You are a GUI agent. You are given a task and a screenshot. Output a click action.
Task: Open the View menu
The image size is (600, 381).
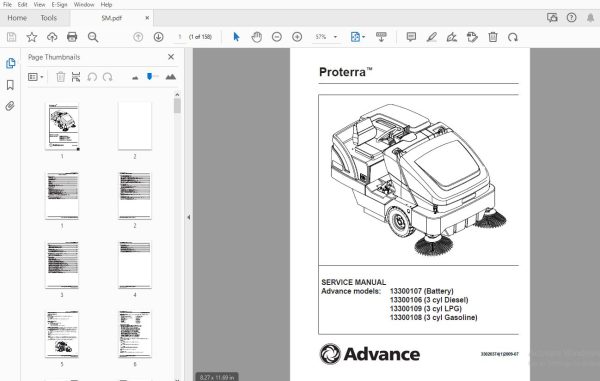(39, 5)
